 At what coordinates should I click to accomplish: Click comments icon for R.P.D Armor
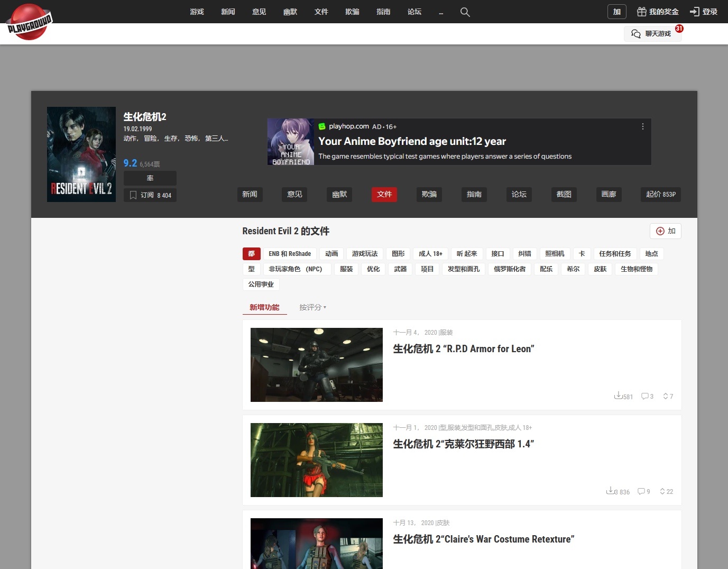click(644, 396)
